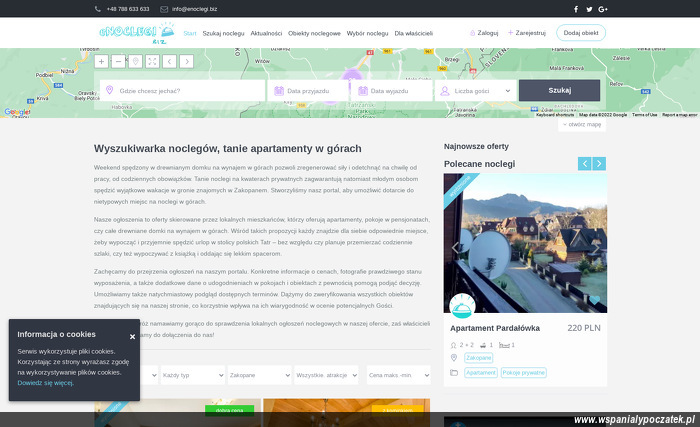This screenshot has width=700, height=427.
Task: Focus the Data przyjazdu date field
Action: point(308,91)
